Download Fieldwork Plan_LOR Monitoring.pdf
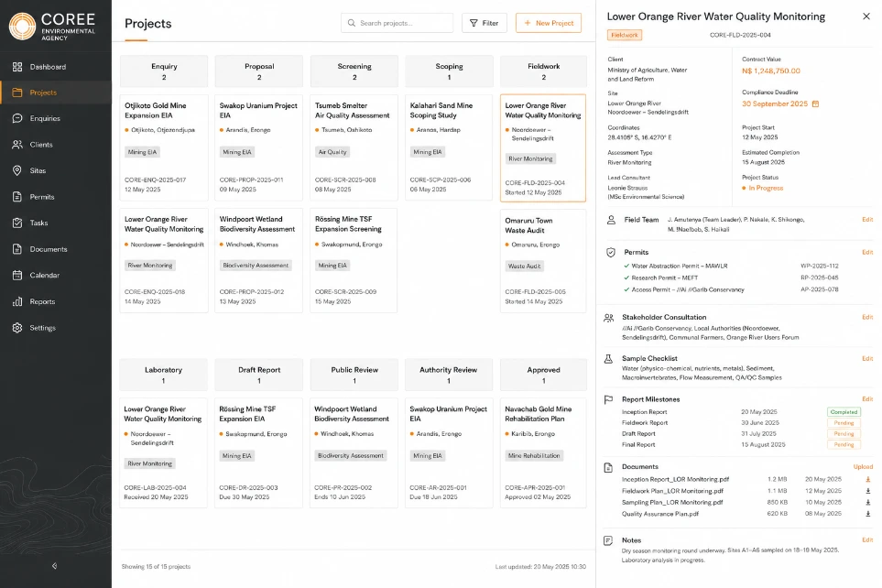Screen dimensions: 882x588 point(868,491)
